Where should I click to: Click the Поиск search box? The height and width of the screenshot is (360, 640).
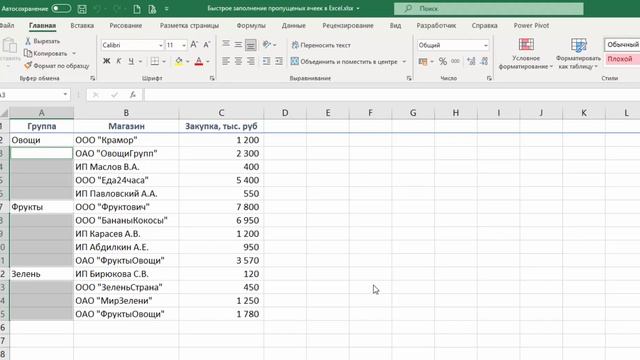click(489, 9)
